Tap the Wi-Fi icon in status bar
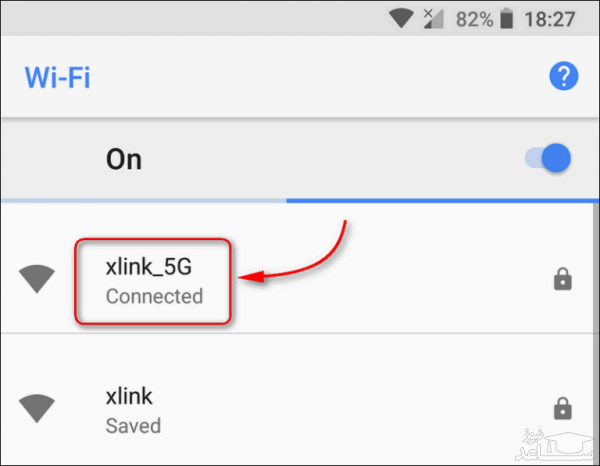The image size is (600, 466). tap(402, 18)
